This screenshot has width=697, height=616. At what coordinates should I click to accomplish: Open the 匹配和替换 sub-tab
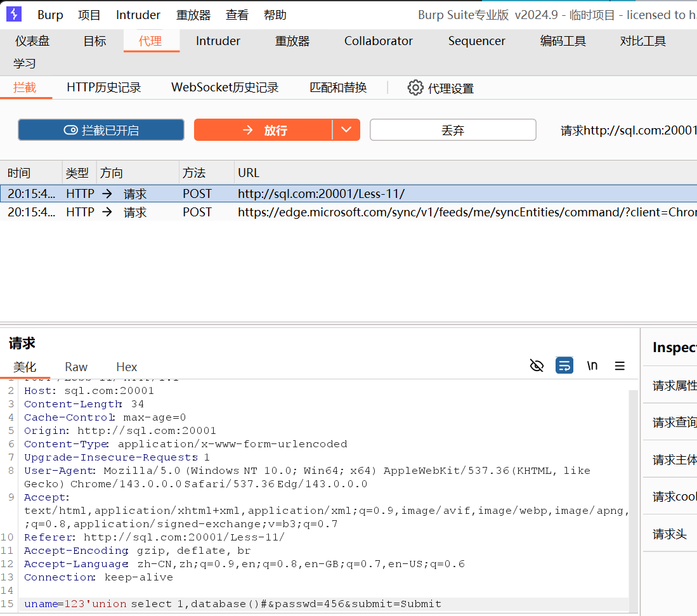pos(338,87)
